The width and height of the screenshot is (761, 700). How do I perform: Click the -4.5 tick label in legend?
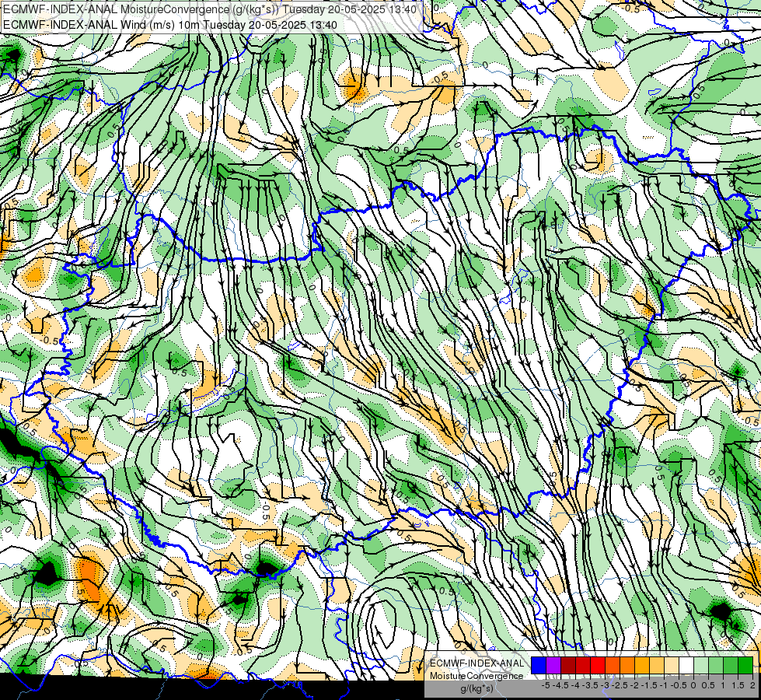560,685
